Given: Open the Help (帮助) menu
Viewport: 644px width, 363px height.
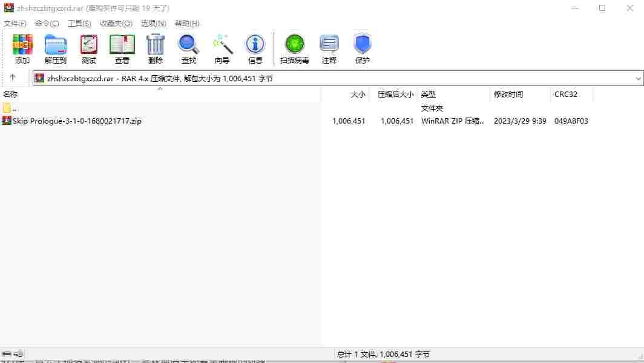Looking at the screenshot, I should tap(187, 24).
